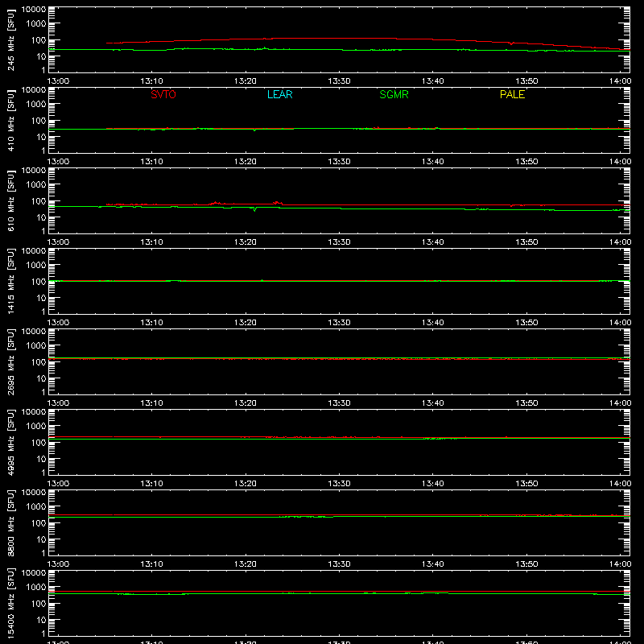Click 13:00 time label below 245 MHz plot
644x644 pixels.
pos(58,81)
